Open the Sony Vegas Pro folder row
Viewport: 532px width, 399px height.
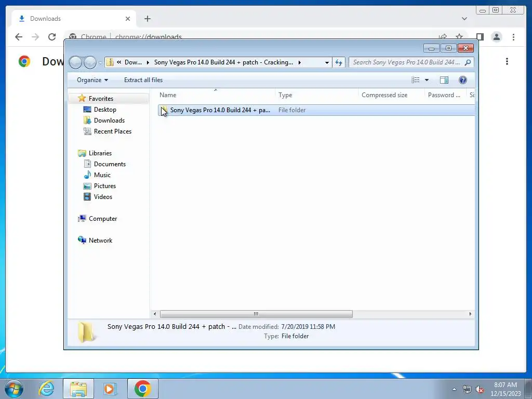pyautogui.click(x=316, y=110)
